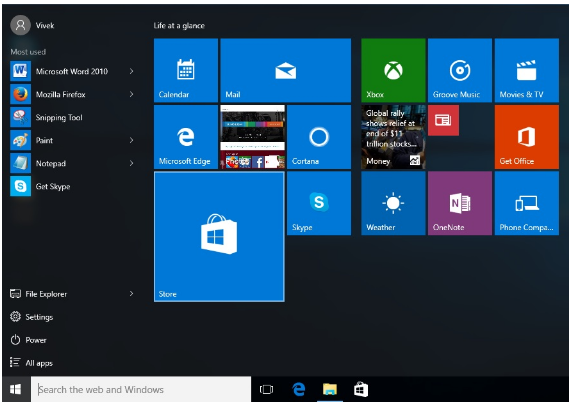Expand Microsoft Word 2010 jump list arrow

coord(131,71)
